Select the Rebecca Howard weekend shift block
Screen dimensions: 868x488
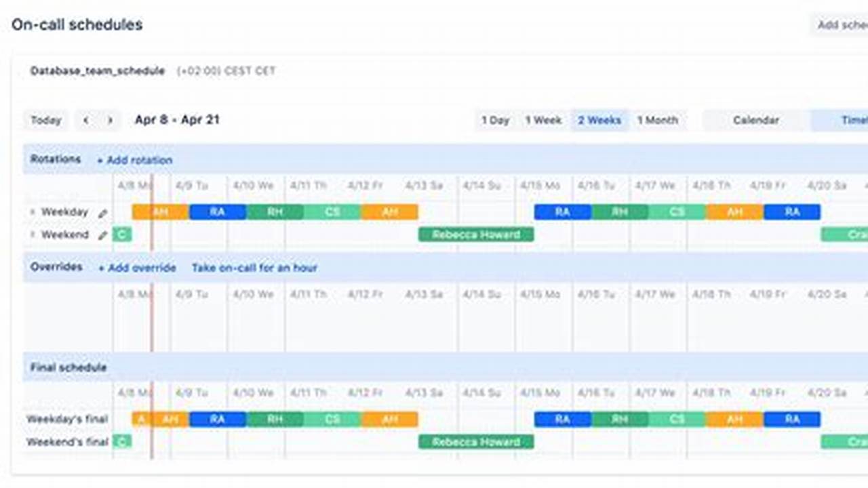pos(476,235)
